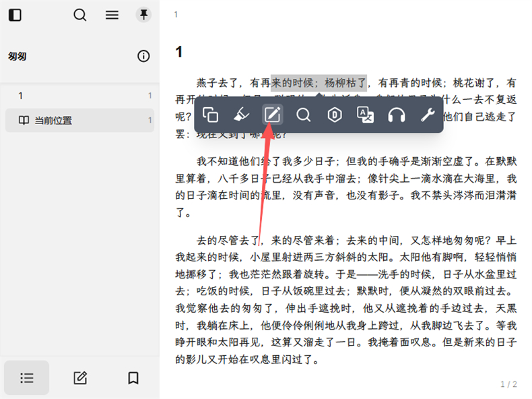Open the hamburger menu icon
The image size is (532, 399).
click(x=112, y=15)
